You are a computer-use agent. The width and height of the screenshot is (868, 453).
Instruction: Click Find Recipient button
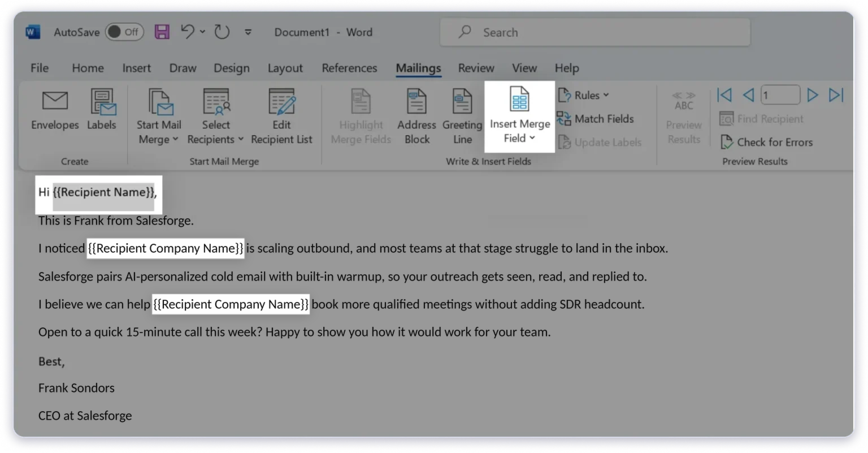point(761,119)
